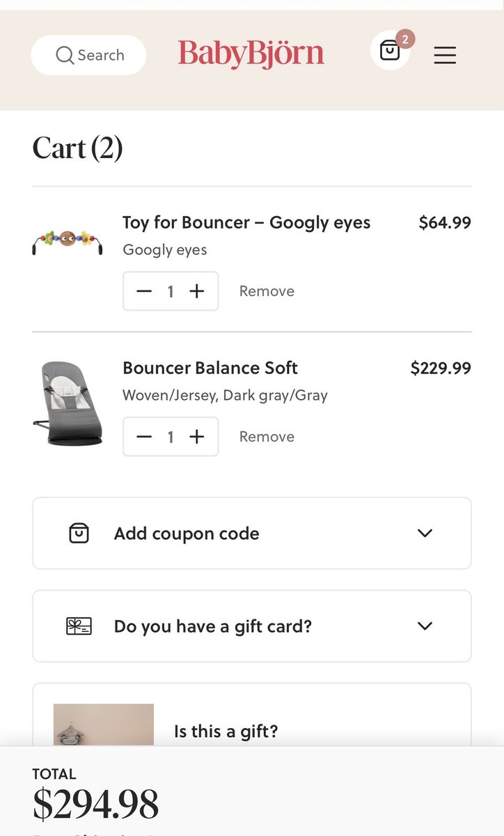Click the gift card icon

coord(79,626)
